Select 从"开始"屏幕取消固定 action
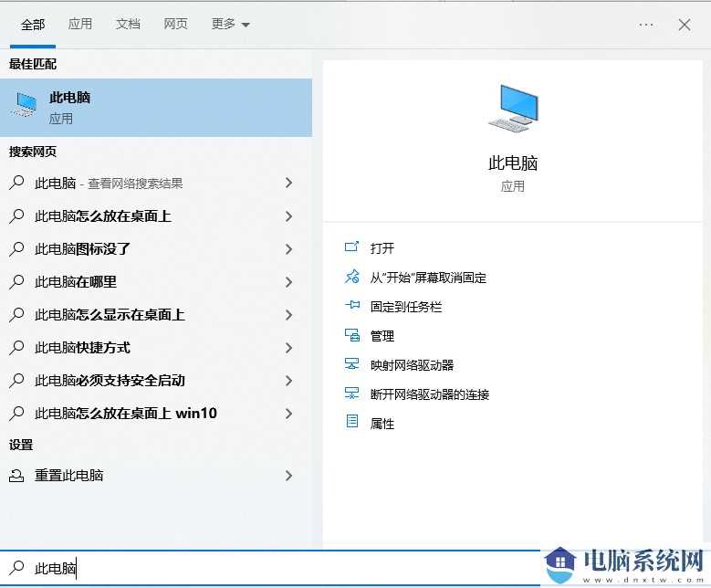 [x=428, y=278]
